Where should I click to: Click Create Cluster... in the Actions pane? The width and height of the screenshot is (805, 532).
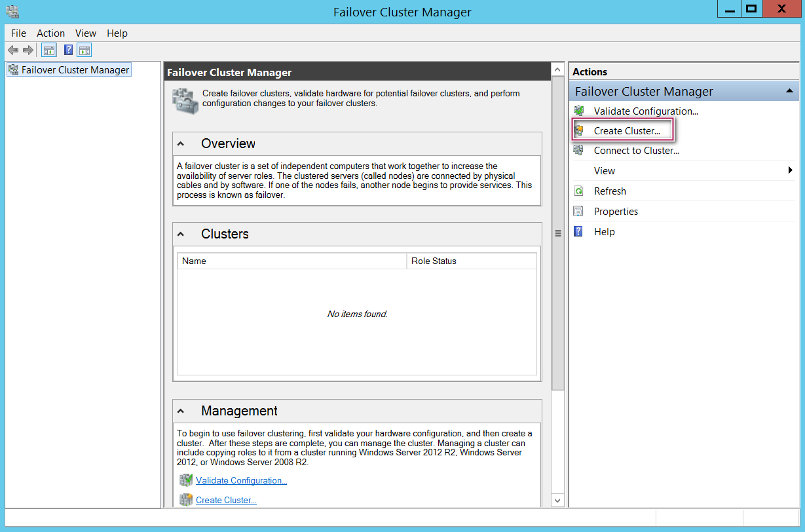pyautogui.click(x=627, y=130)
